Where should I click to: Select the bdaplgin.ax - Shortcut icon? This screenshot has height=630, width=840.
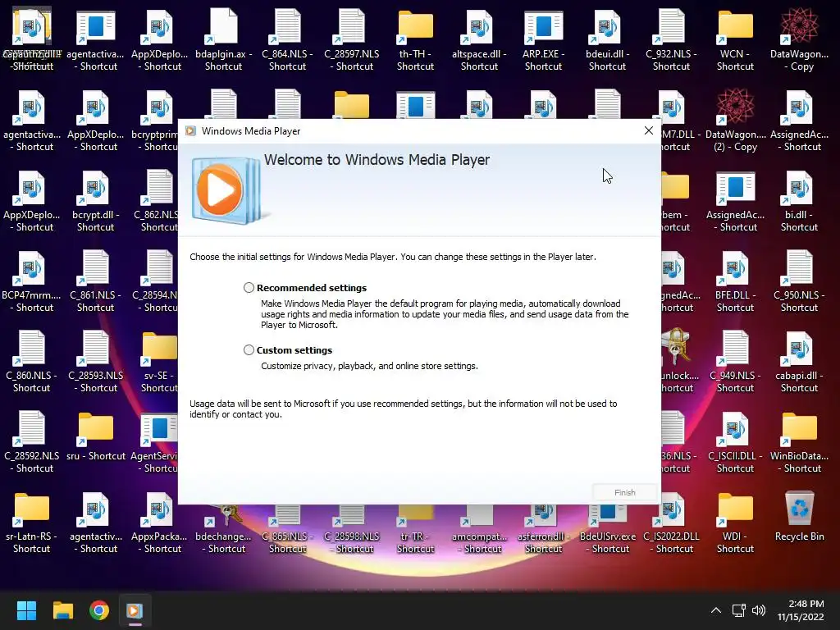[223, 41]
